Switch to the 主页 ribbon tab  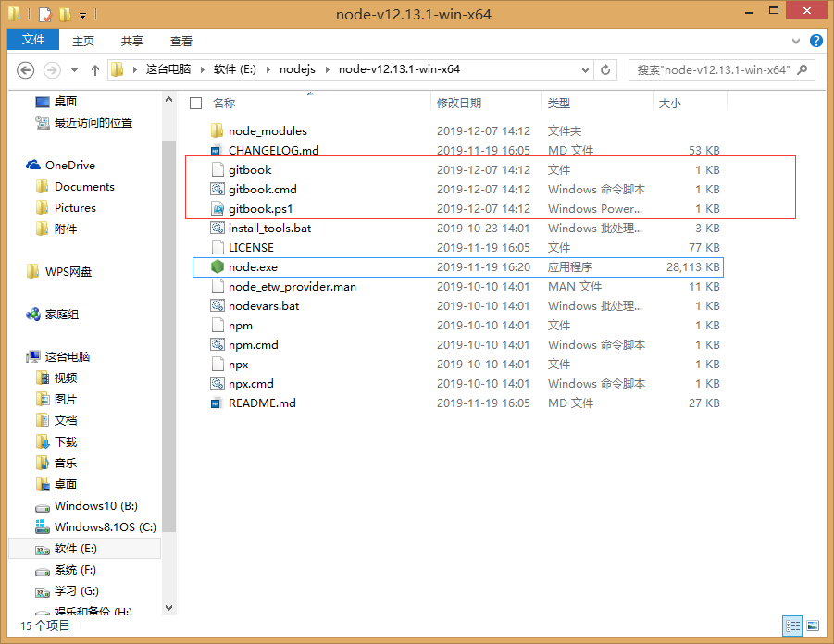coord(83,41)
